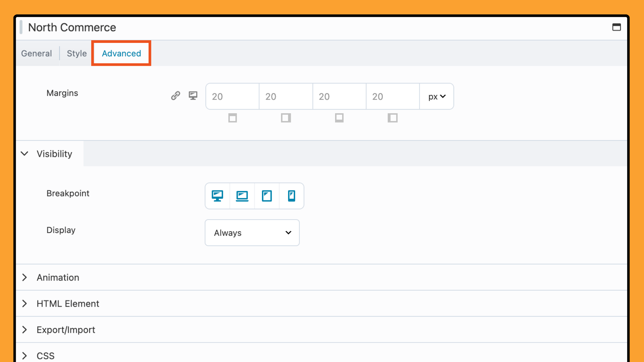Open the Display Always dropdown
Image resolution: width=644 pixels, height=362 pixels.
(252, 233)
